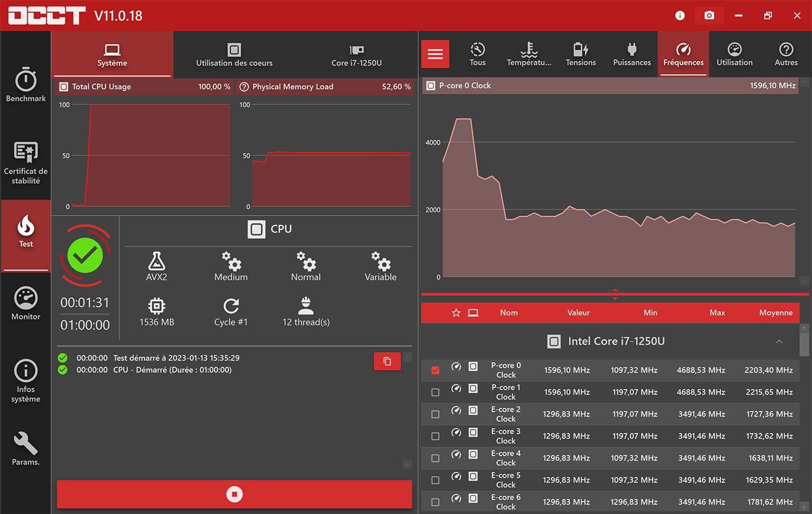Click the green test status checkmark
This screenshot has height=514, width=812.
(85, 255)
